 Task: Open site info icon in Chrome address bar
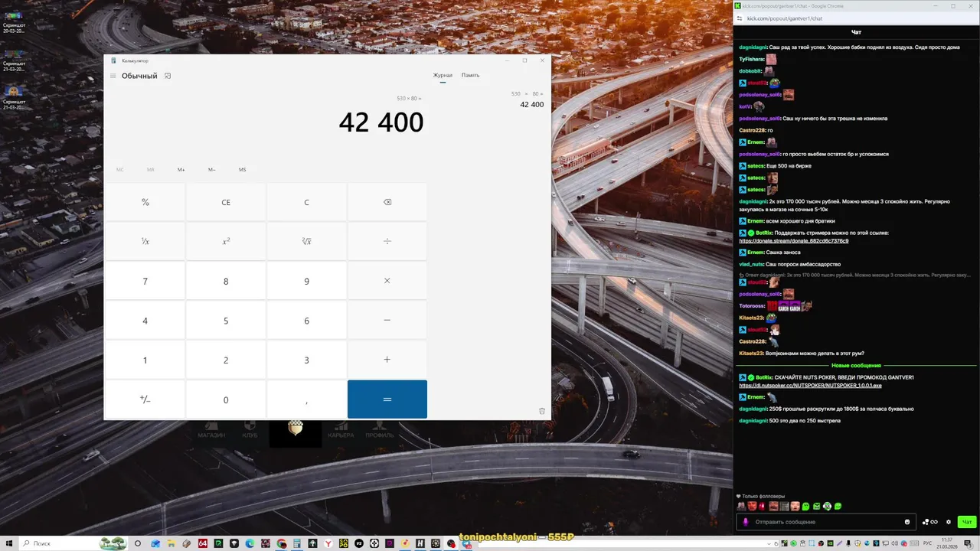click(x=740, y=18)
